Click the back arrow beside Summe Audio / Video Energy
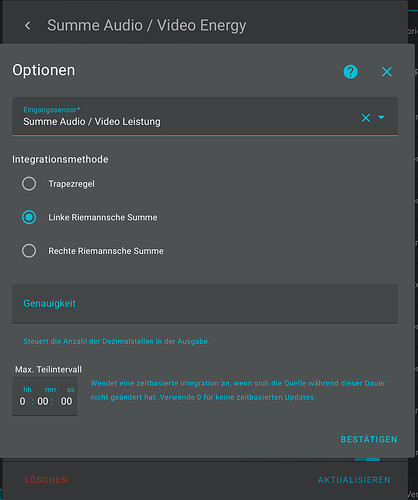 tap(28, 25)
